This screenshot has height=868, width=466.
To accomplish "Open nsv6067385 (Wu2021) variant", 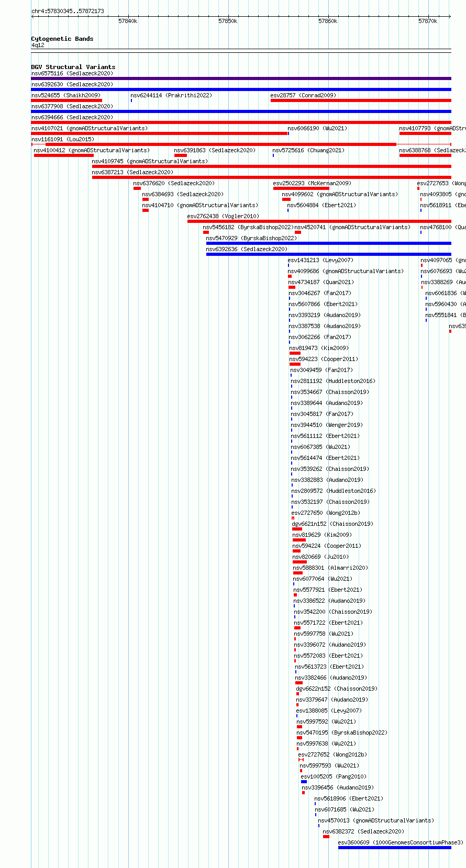I will [320, 447].
